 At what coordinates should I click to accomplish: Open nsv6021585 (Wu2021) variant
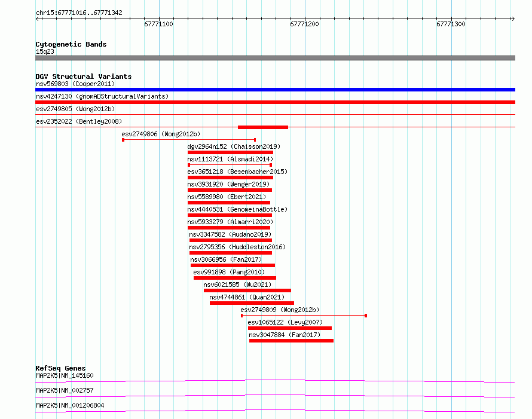pos(237,285)
